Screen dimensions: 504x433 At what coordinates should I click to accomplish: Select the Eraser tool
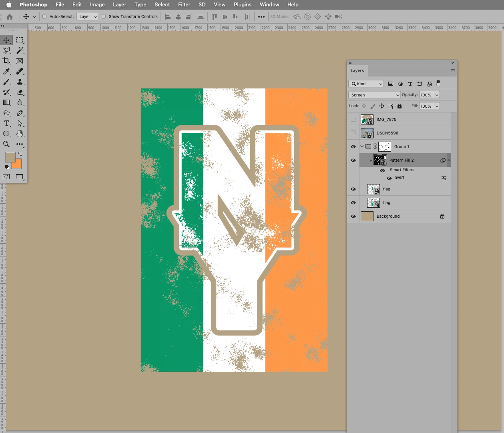click(x=20, y=92)
